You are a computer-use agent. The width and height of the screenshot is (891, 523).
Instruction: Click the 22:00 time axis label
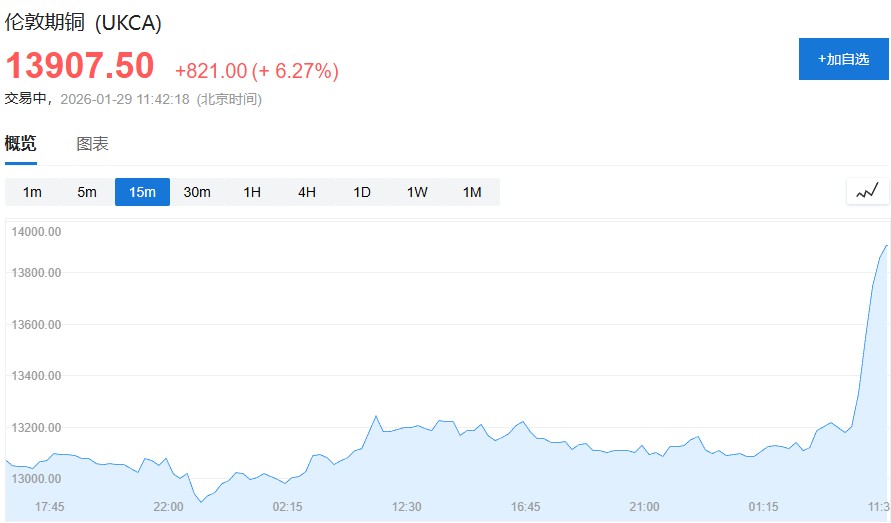coord(168,507)
